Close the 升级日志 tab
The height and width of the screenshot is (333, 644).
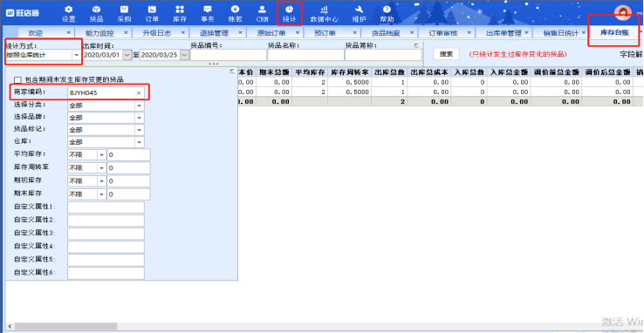[x=183, y=32]
